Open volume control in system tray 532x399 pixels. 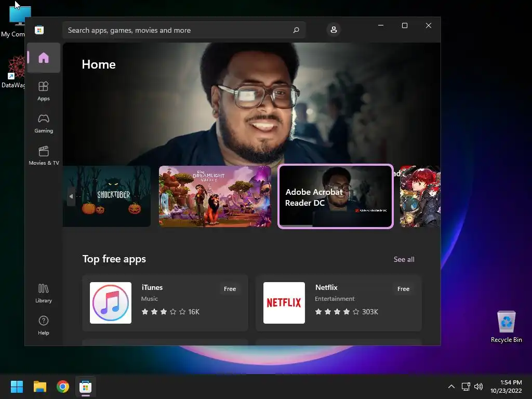[478, 387]
